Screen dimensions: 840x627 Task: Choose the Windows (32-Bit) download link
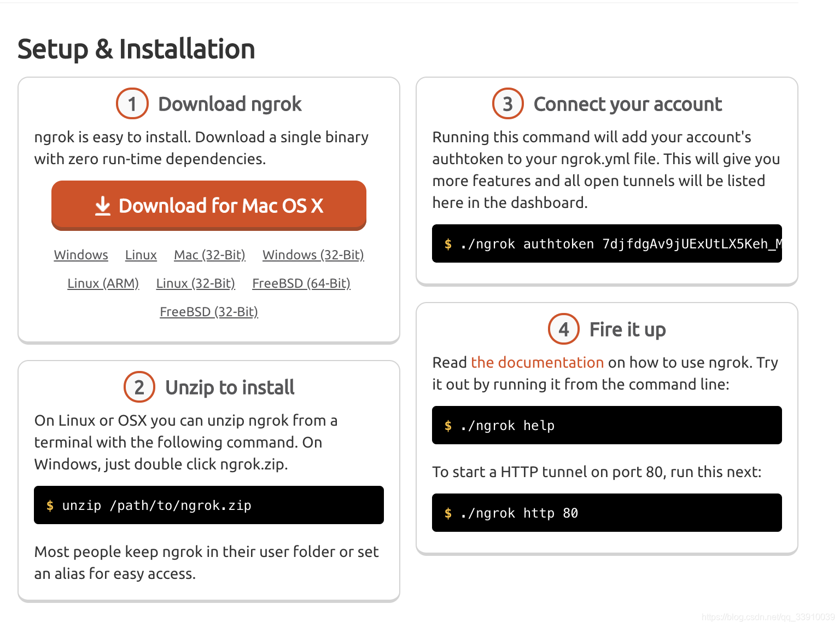(313, 255)
